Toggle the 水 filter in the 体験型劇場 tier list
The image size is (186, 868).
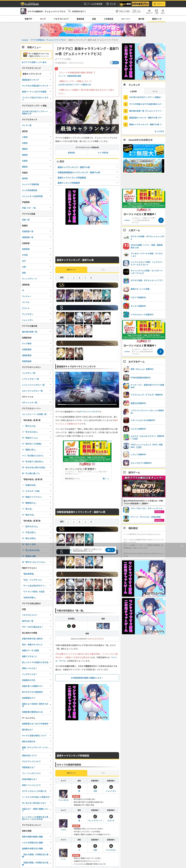click(x=74, y=522)
